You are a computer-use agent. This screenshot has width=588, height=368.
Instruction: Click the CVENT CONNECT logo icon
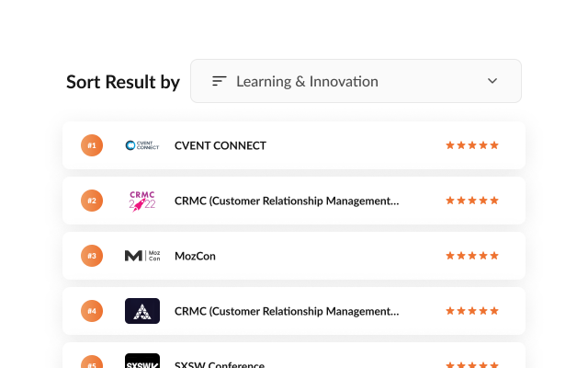click(142, 145)
